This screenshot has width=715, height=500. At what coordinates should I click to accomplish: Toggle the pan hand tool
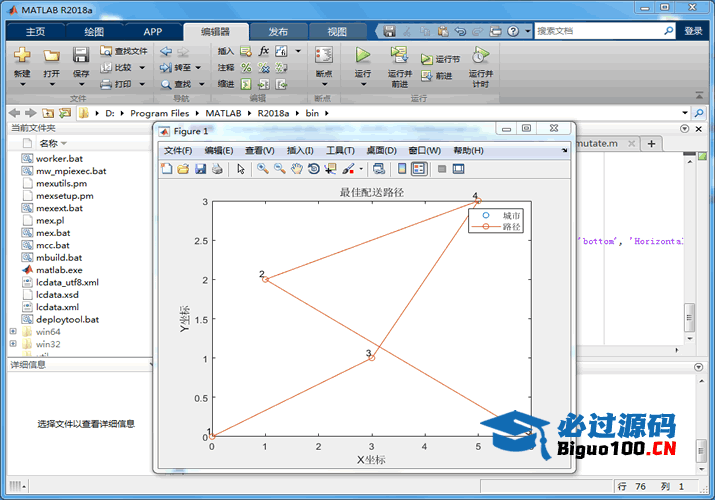297,169
